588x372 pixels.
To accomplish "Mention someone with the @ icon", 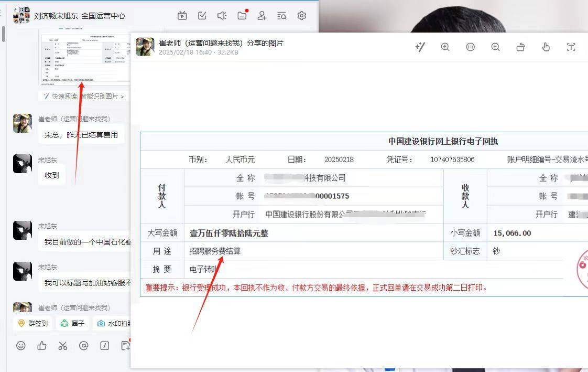I will [84, 346].
